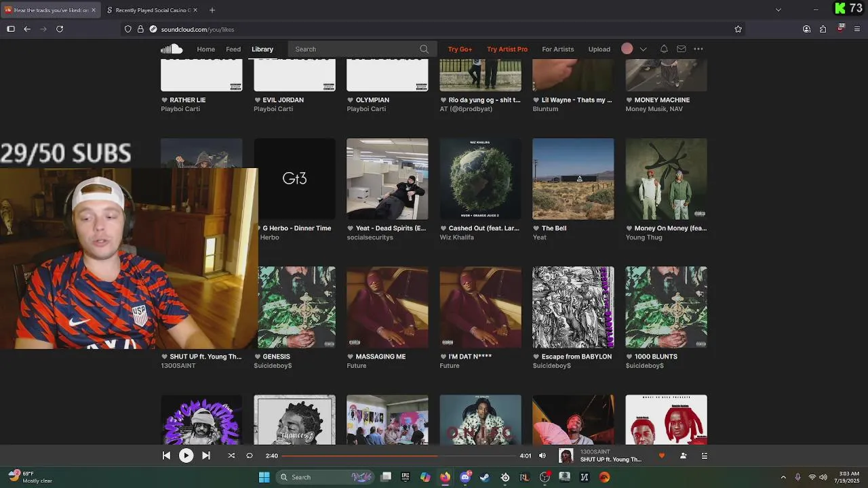Click the Firefox back arrow
868x488 pixels.
pyautogui.click(x=27, y=29)
